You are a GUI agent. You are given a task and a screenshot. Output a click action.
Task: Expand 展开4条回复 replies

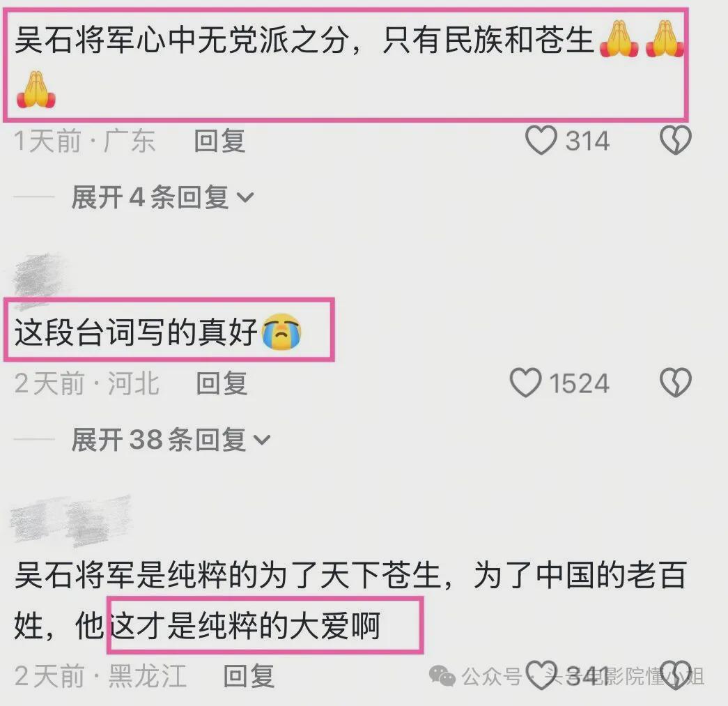click(162, 197)
